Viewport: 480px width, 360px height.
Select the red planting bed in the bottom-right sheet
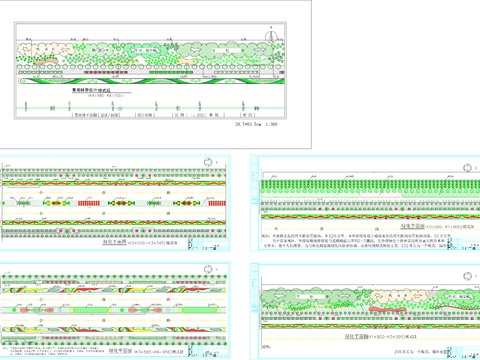pyautogui.click(x=388, y=309)
